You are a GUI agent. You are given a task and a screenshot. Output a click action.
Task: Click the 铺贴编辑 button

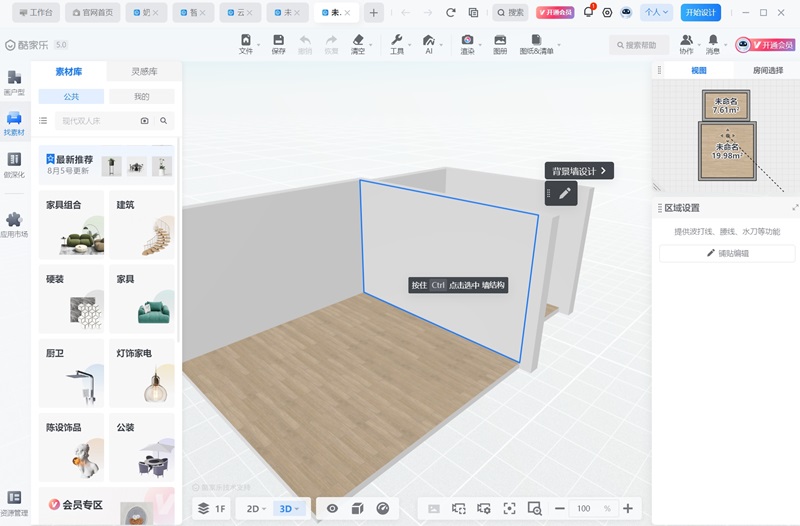(727, 254)
